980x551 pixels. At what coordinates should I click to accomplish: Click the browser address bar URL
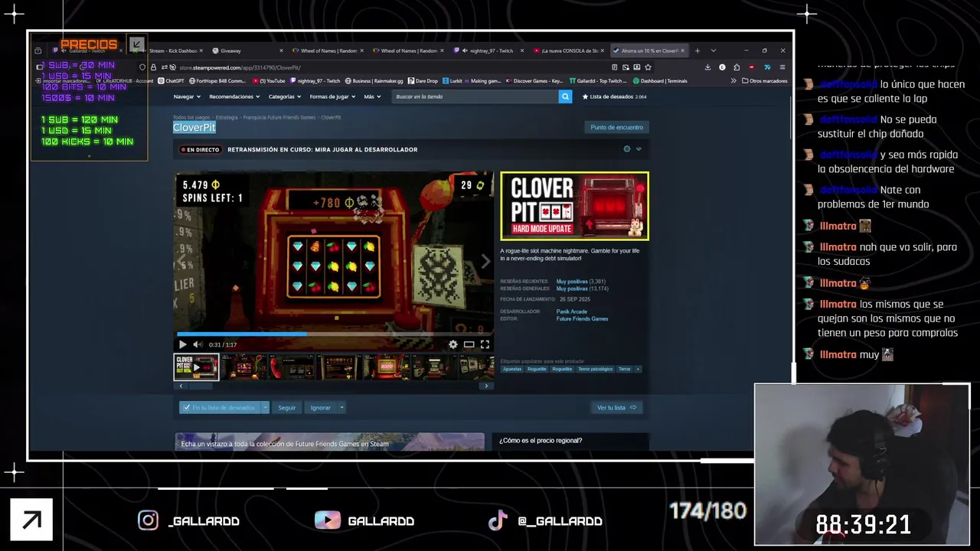point(240,67)
